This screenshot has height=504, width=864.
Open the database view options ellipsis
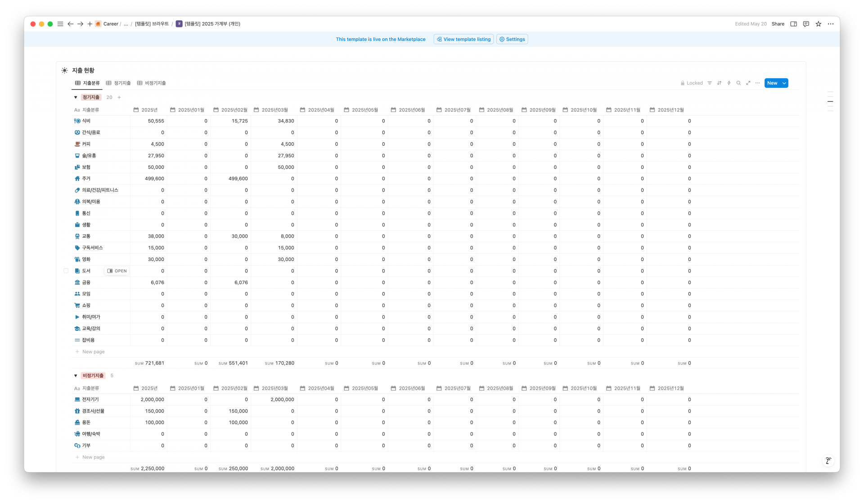[x=758, y=83]
